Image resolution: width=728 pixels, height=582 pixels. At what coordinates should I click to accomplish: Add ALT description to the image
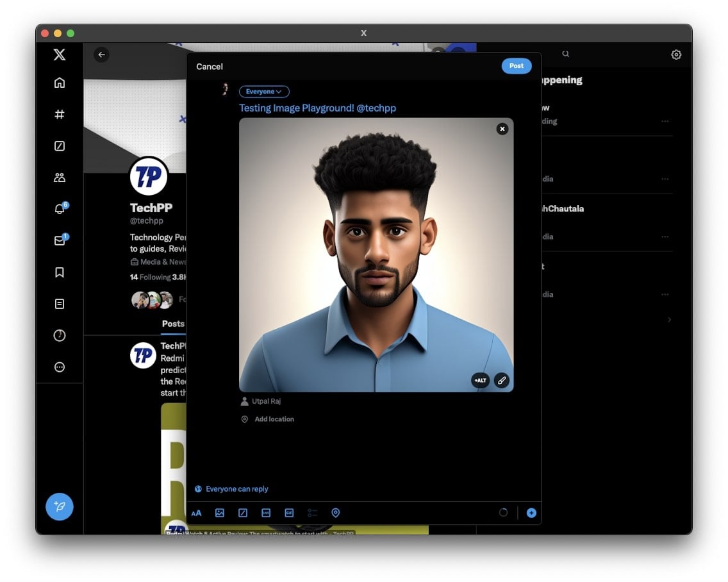click(x=480, y=380)
